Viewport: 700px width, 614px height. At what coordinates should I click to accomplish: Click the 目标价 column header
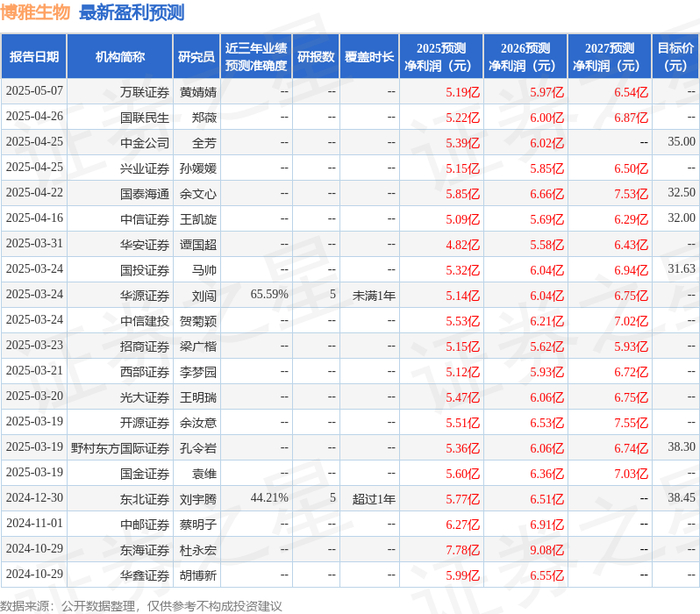point(675,57)
